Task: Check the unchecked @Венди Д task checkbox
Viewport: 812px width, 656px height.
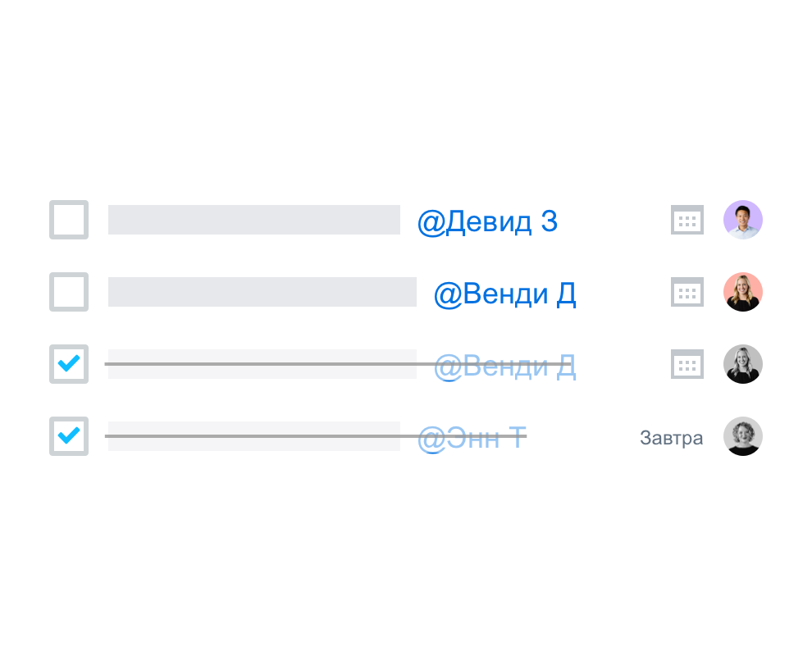Action: click(x=69, y=291)
